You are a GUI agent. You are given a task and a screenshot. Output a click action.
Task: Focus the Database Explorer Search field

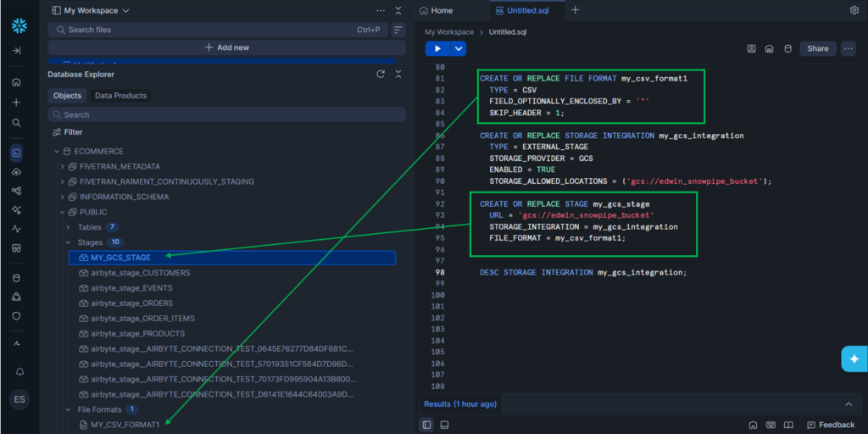click(x=227, y=114)
